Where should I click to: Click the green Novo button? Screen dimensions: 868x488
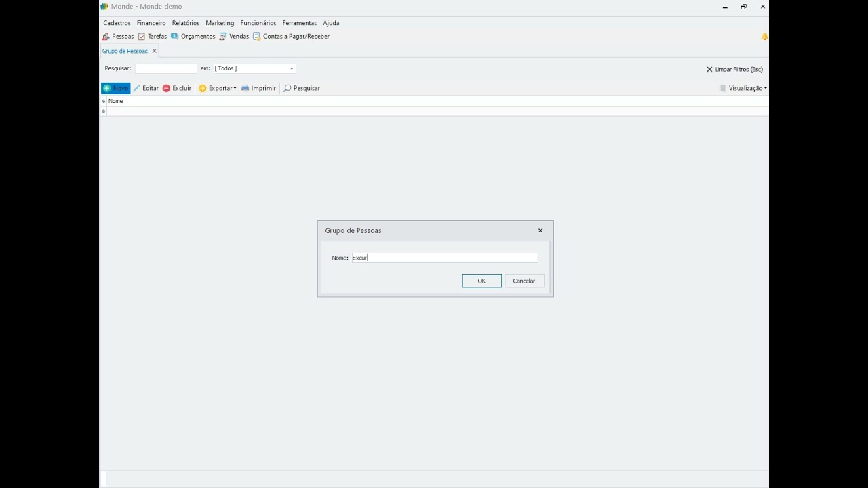tap(115, 88)
